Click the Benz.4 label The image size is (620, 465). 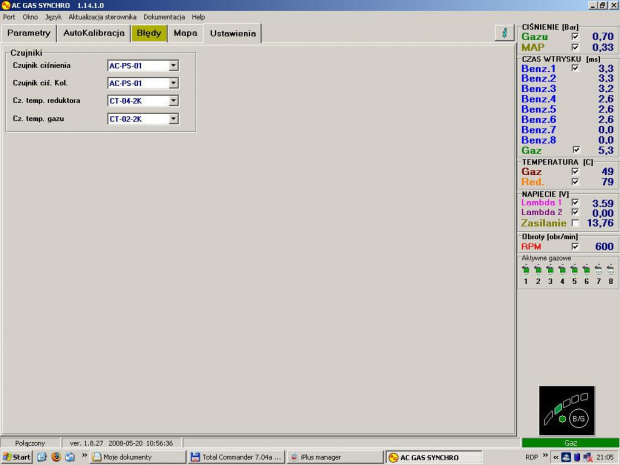539,99
